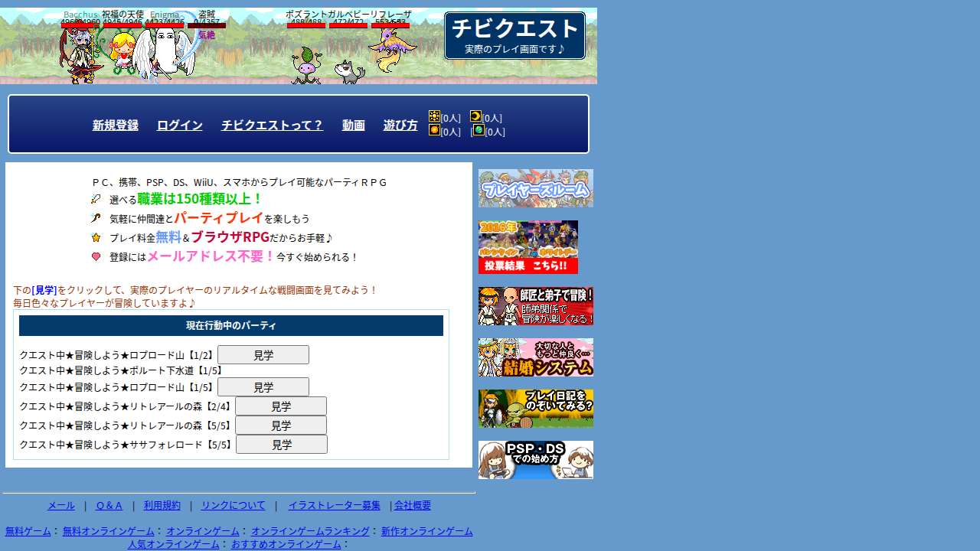The height and width of the screenshot is (551, 980).
Task: Click the チビクエスト title box
Action: tap(515, 35)
